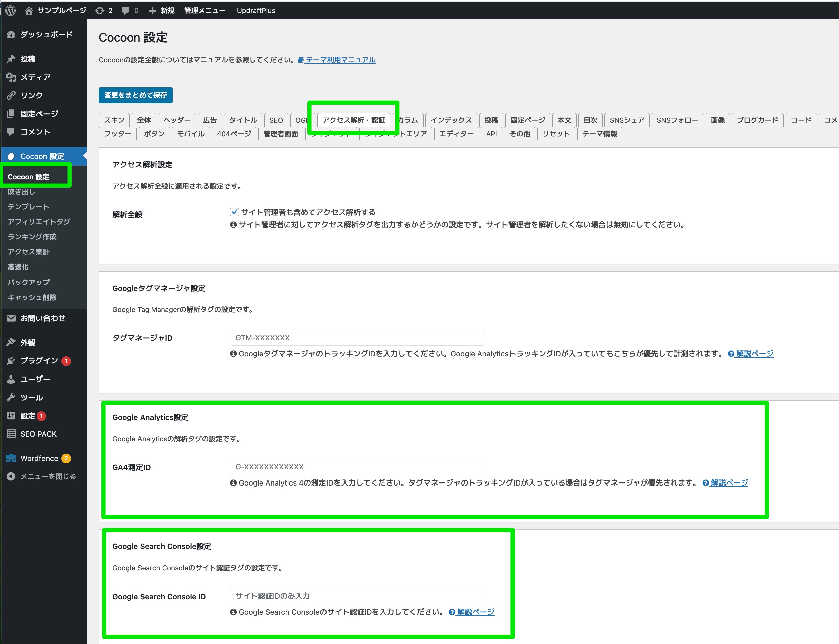Focus the タグマネージャID input field
This screenshot has height=644, width=839.
[357, 338]
